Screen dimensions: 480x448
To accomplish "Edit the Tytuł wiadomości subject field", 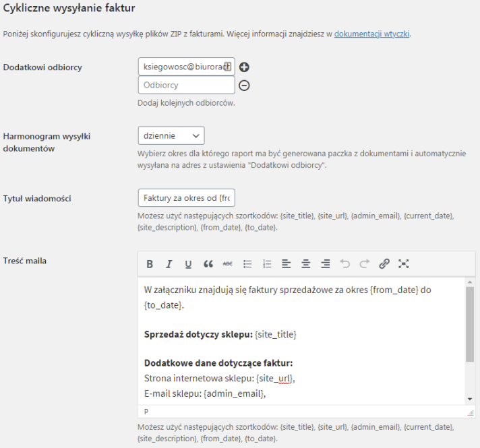I will pyautogui.click(x=187, y=198).
